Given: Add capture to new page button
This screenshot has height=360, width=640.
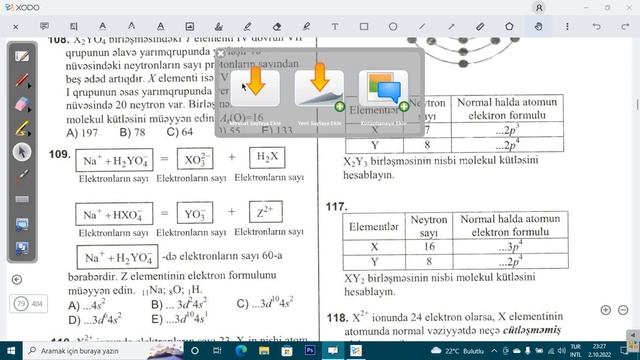Looking at the screenshot, I should [x=320, y=88].
